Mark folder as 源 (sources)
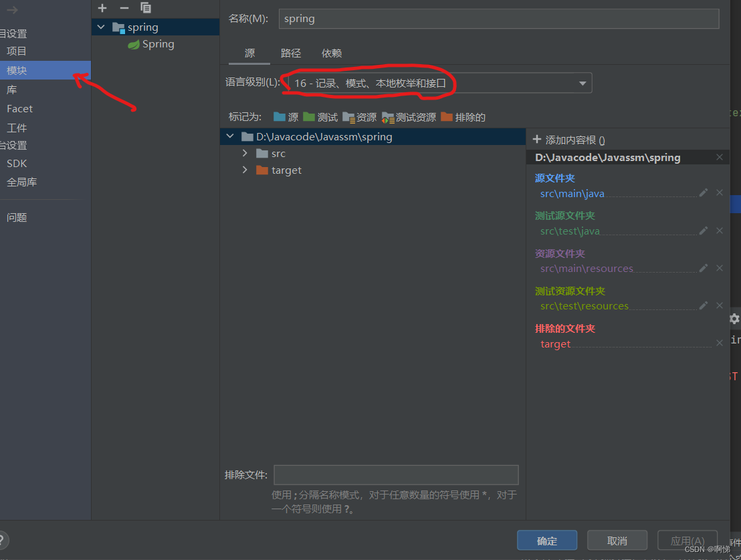The height and width of the screenshot is (560, 741). click(286, 117)
